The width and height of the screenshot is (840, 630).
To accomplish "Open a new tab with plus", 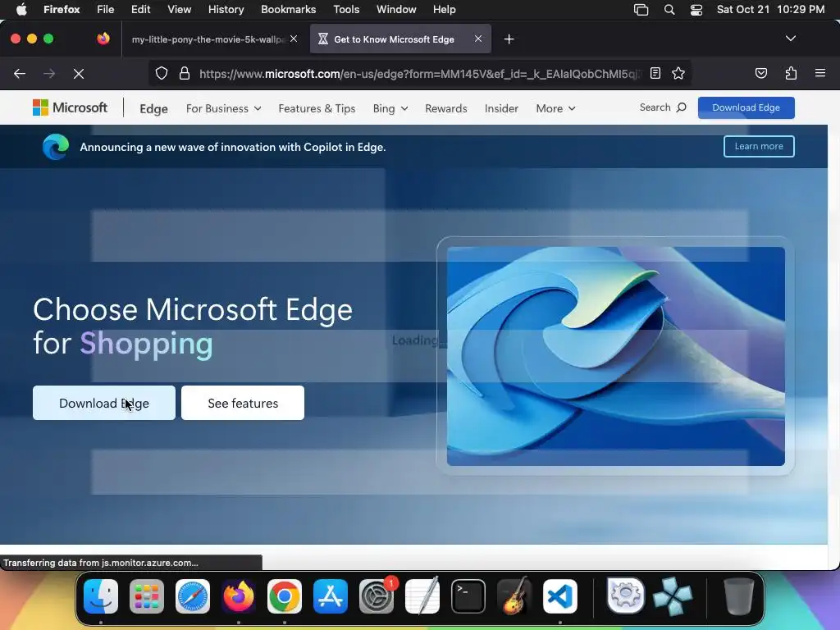I will coord(509,39).
